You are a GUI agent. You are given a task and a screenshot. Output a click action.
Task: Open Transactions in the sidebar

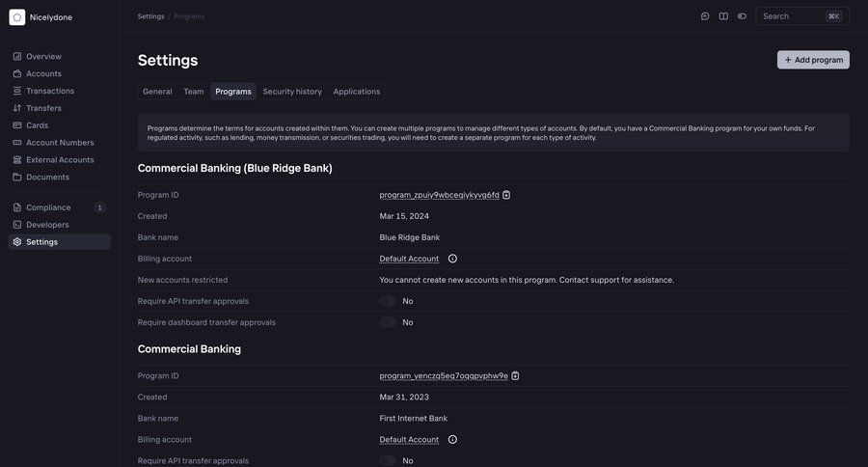59,91
